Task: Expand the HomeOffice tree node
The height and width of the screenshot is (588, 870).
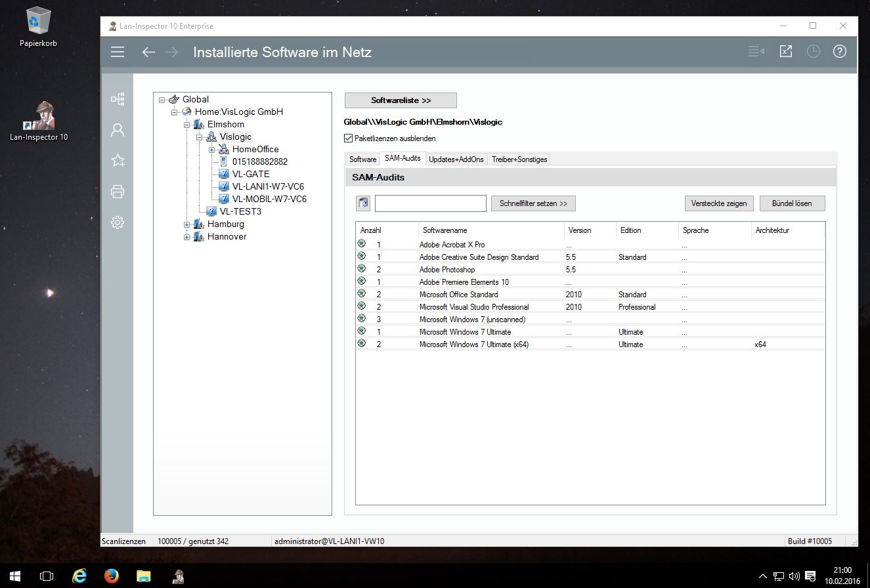Action: tap(212, 150)
